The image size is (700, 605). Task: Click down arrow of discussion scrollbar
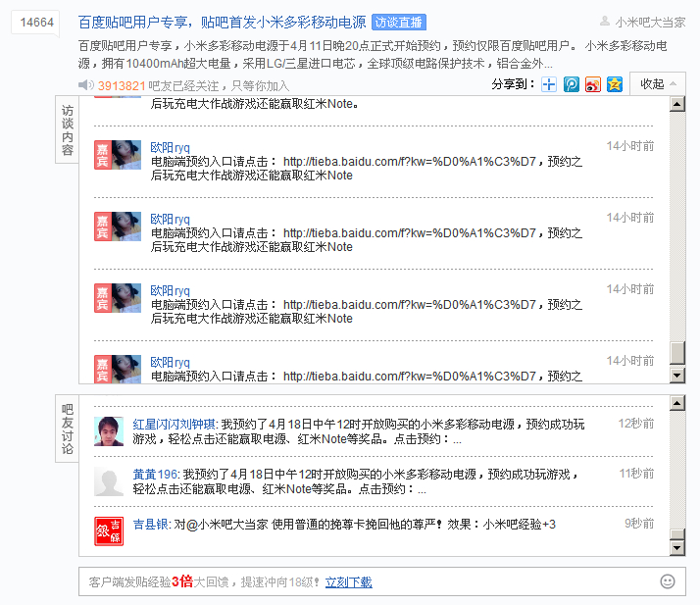[x=677, y=547]
